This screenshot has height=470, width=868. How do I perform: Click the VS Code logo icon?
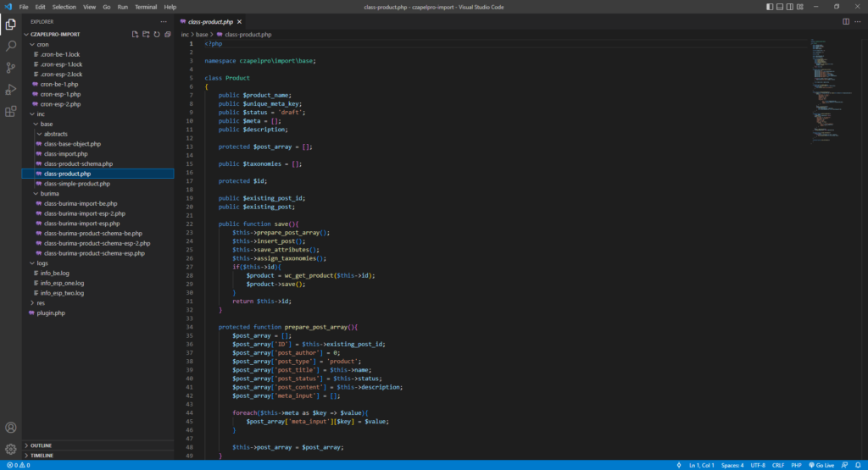[x=8, y=7]
